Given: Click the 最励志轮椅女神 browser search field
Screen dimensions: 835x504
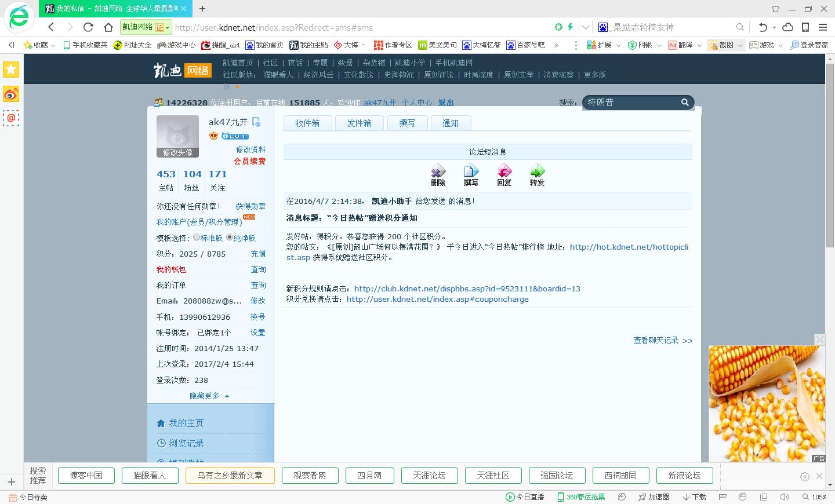Looking at the screenshot, I should click(673, 27).
